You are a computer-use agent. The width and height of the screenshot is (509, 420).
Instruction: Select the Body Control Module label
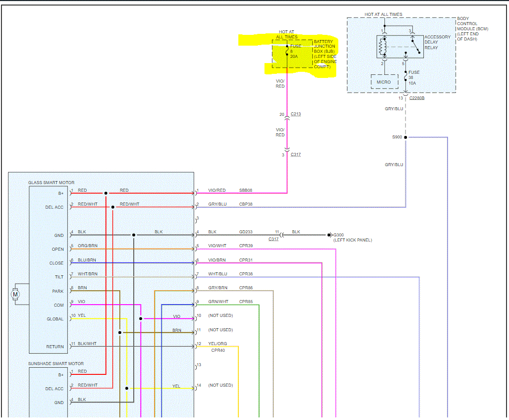(471, 29)
